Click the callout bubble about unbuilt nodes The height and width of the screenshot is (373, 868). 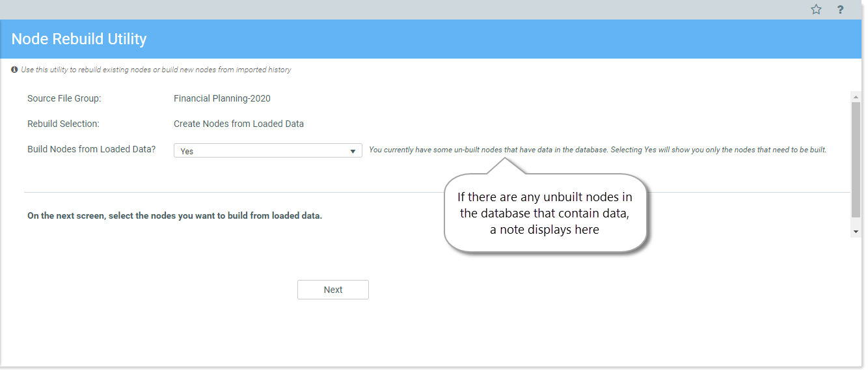pyautogui.click(x=545, y=214)
